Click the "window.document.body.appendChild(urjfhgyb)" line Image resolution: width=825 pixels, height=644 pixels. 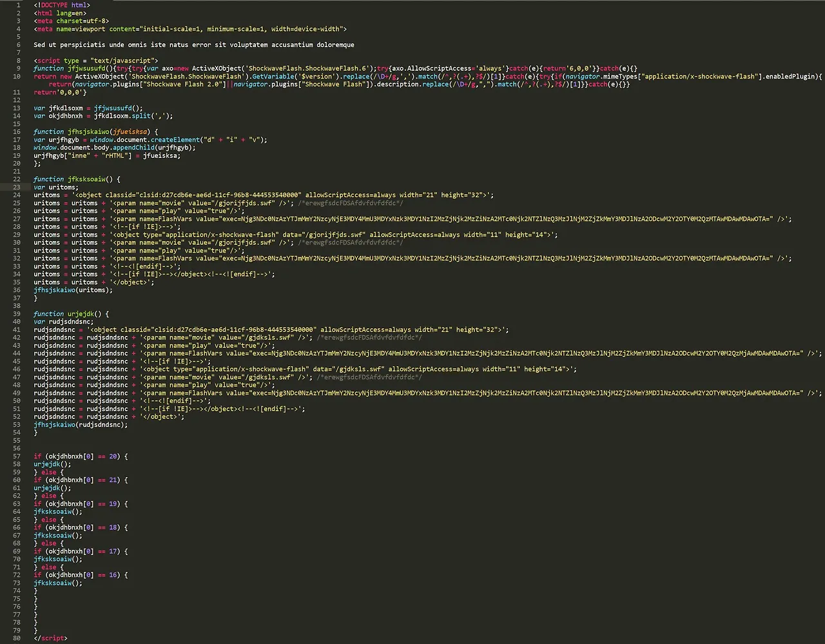pos(115,148)
